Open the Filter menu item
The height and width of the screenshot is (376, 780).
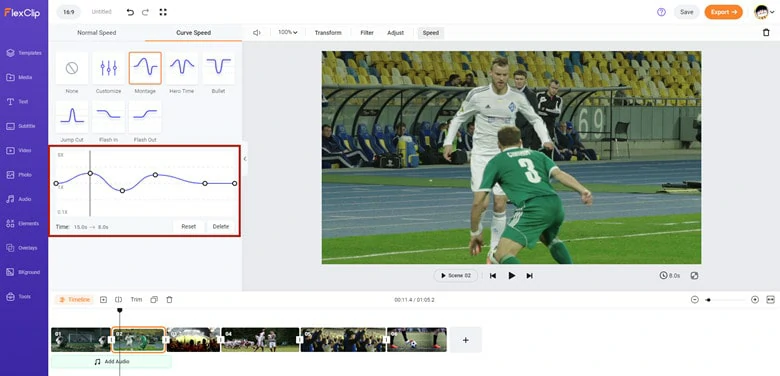[367, 33]
